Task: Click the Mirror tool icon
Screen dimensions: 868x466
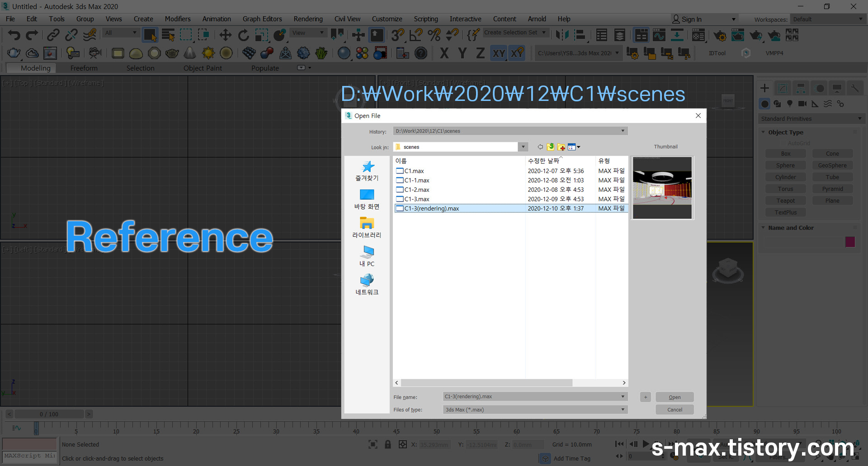Action: click(562, 35)
